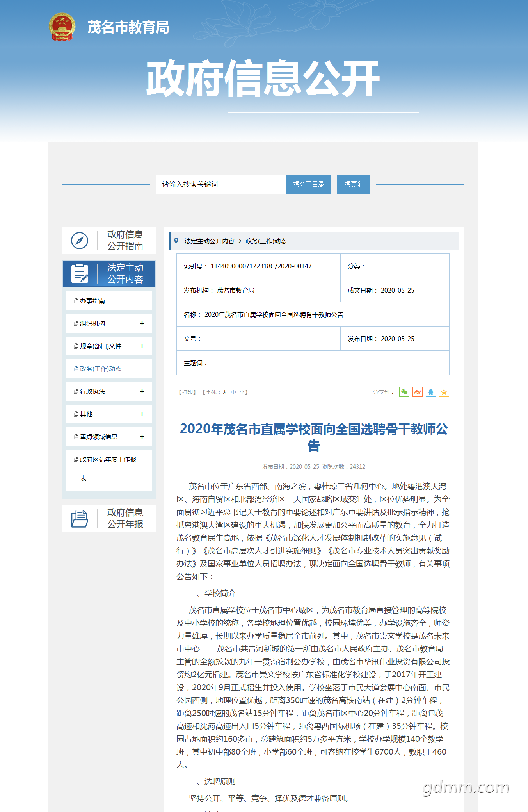528x812 pixels.
Task: Click the folder icon for 政府信息公开年报
Action: tap(80, 519)
